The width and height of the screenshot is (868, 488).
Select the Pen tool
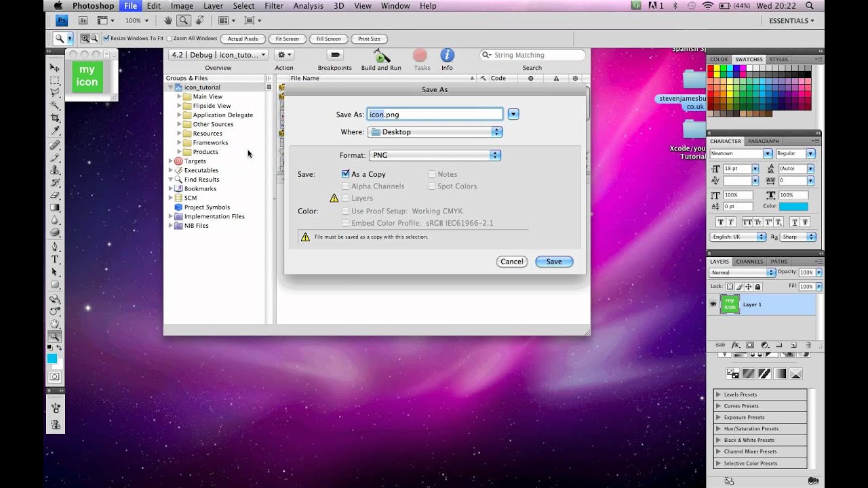coord(55,247)
